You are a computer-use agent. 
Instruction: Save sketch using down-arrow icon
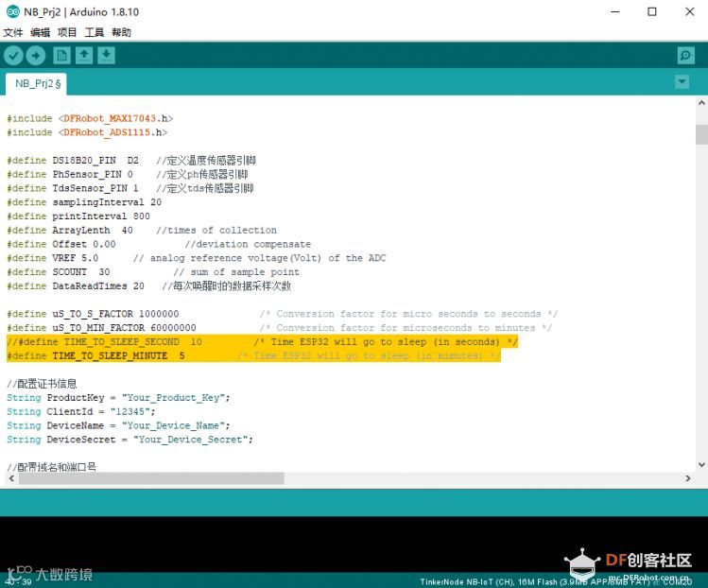(107, 56)
